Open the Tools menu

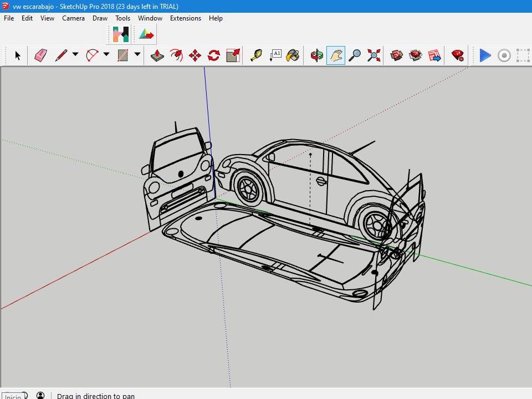[122, 18]
